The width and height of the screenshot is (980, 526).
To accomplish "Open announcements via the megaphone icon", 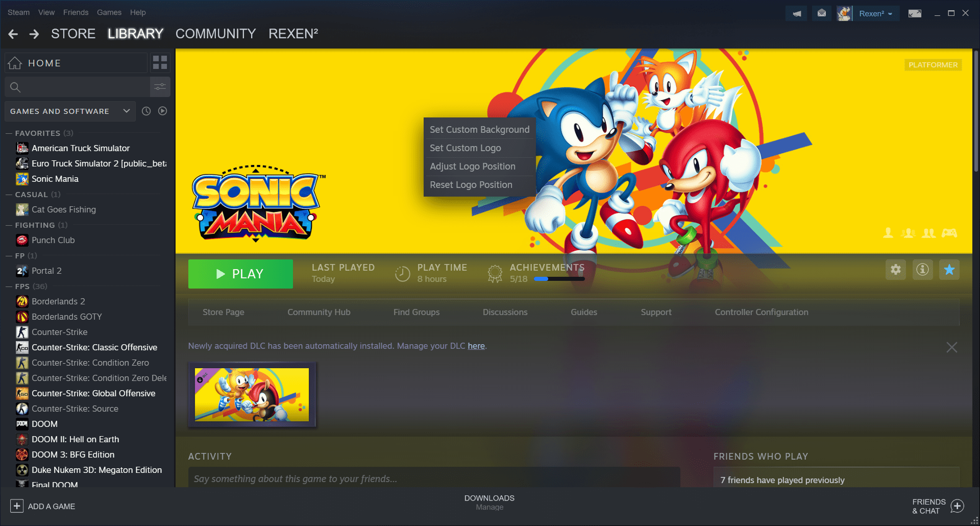I will click(x=796, y=13).
